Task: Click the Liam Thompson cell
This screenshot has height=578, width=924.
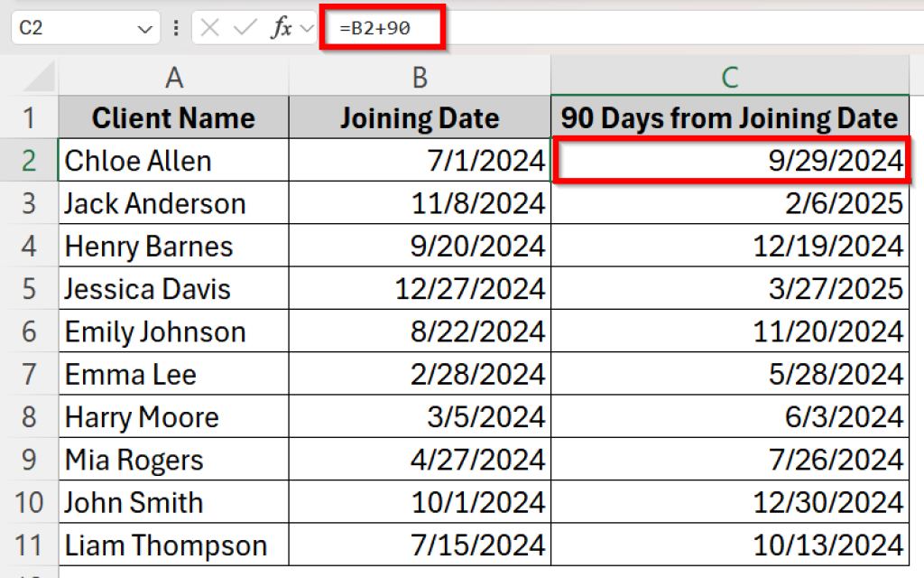Action: [173, 546]
